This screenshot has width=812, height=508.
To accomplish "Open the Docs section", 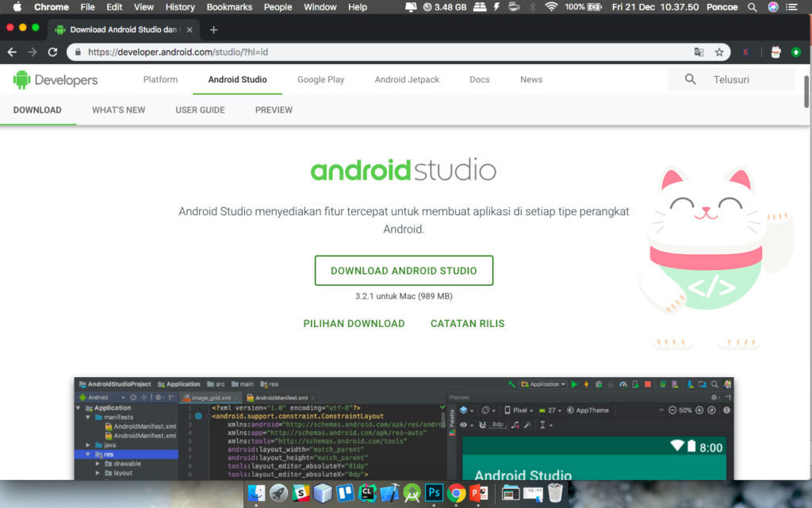I will point(480,79).
